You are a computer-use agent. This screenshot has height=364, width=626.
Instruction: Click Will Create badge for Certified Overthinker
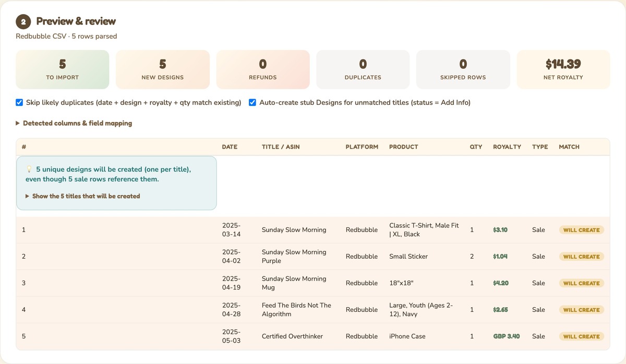[x=582, y=336]
